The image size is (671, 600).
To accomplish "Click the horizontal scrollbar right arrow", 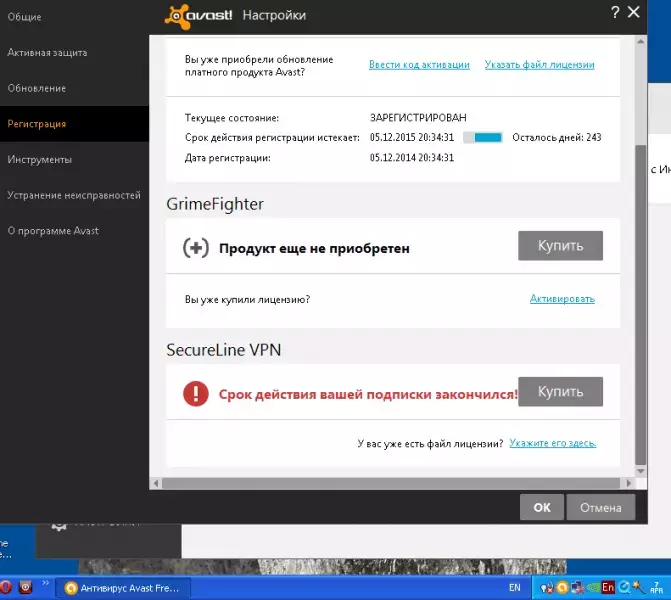I will pos(629,484).
